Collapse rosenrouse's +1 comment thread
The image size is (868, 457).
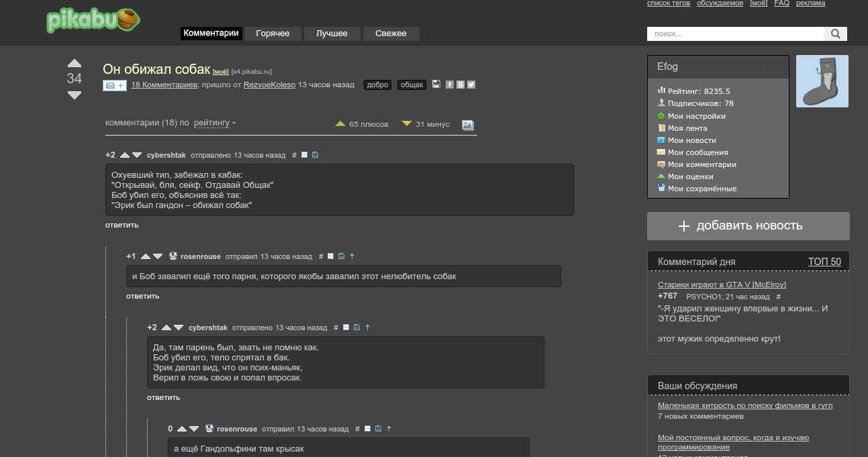click(x=331, y=256)
